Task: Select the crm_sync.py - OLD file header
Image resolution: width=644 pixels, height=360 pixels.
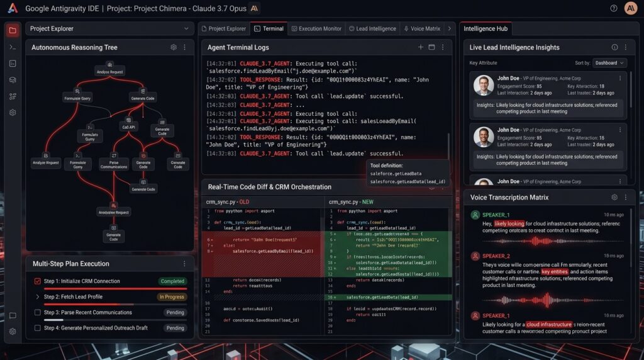Action: tap(228, 202)
